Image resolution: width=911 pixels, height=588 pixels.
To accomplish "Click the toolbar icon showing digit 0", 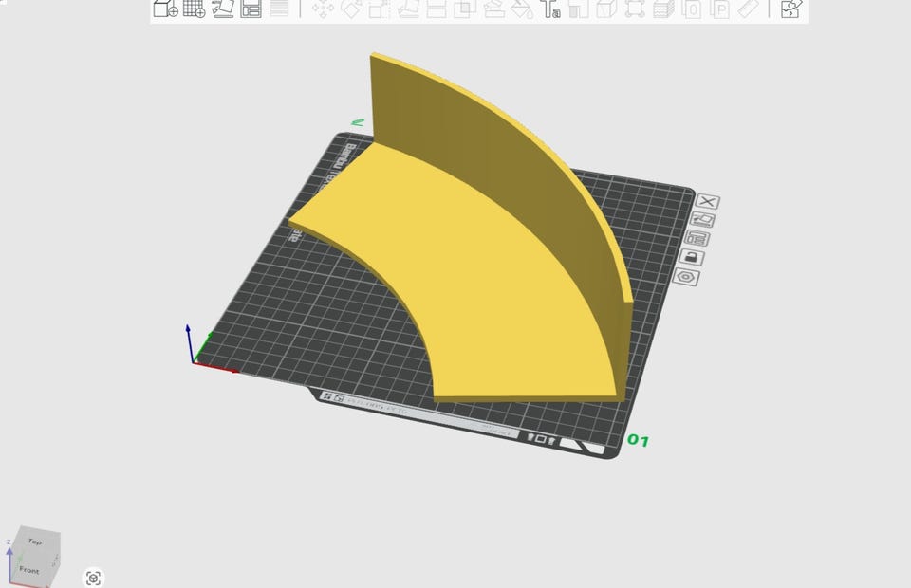I will (x=692, y=9).
